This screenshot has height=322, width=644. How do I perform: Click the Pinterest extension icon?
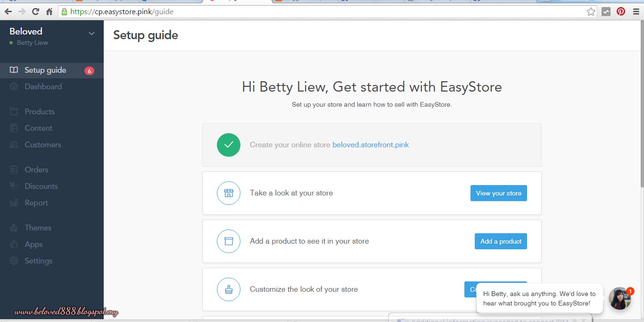pos(621,12)
